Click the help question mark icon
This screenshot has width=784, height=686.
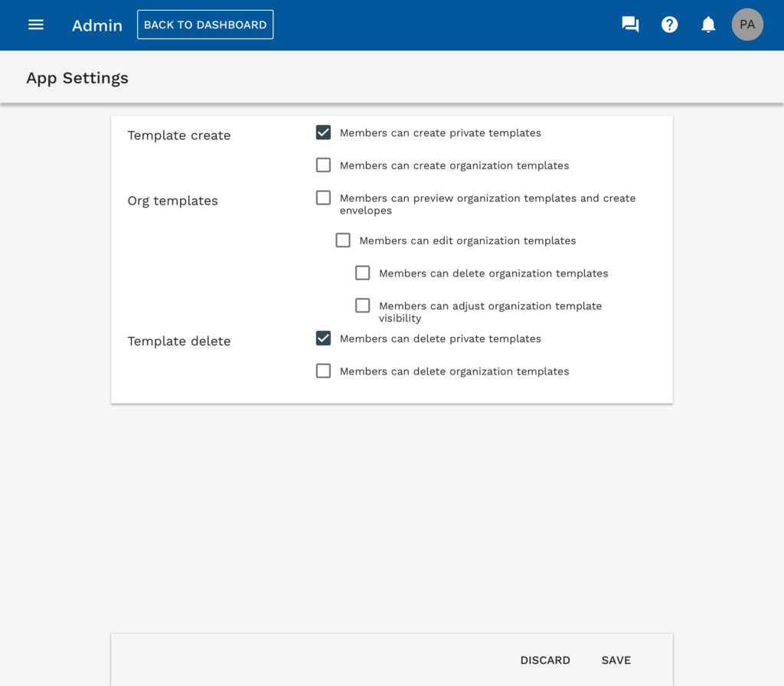[x=670, y=24]
